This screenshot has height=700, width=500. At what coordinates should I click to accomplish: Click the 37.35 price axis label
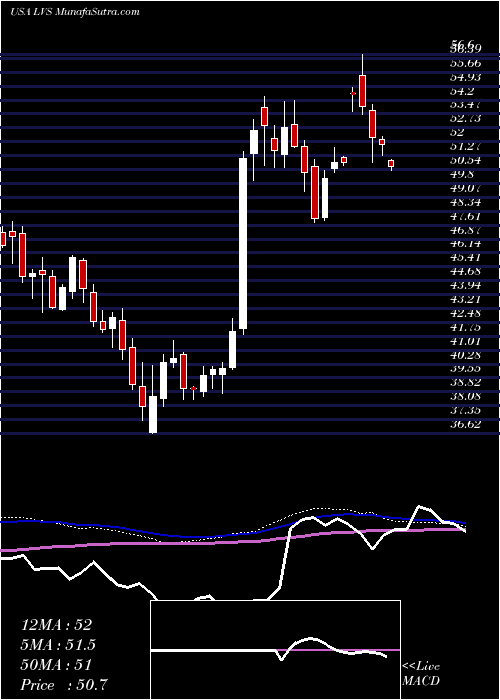[466, 410]
